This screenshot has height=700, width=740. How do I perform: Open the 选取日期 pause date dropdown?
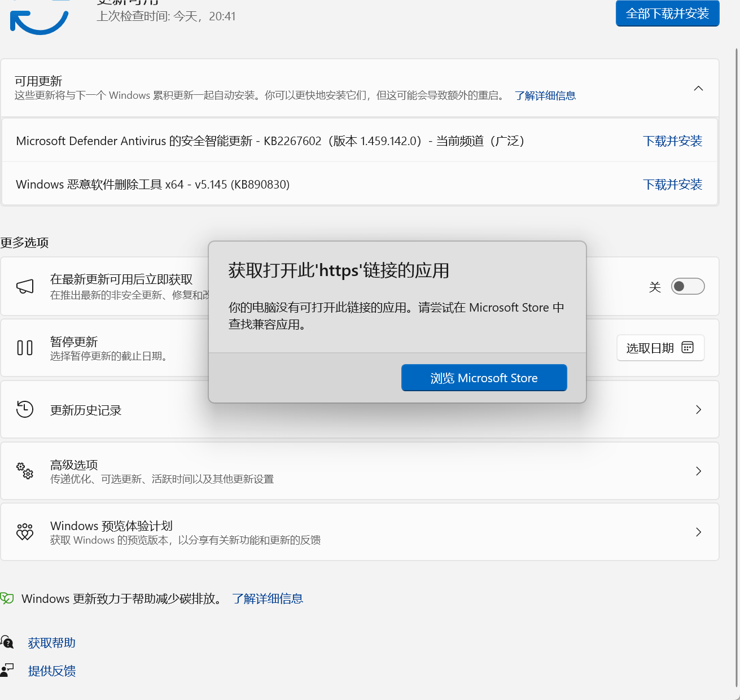click(x=660, y=348)
